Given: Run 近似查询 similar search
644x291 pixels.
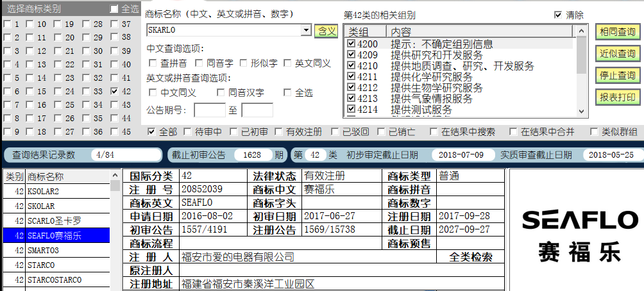Looking at the screenshot, I should (617, 54).
